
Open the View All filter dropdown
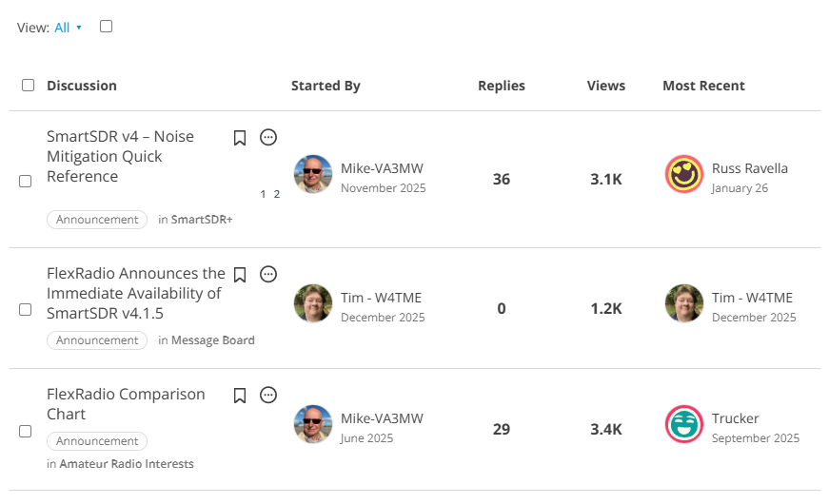point(68,28)
